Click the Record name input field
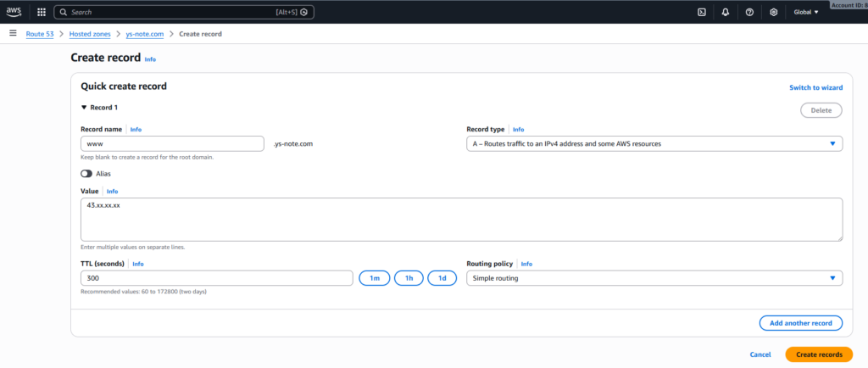 pyautogui.click(x=173, y=143)
